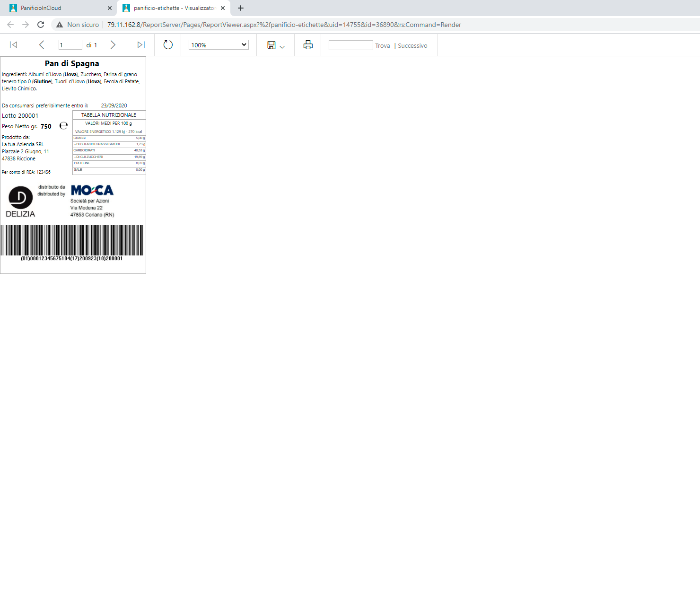Go to previous report page

[42, 44]
